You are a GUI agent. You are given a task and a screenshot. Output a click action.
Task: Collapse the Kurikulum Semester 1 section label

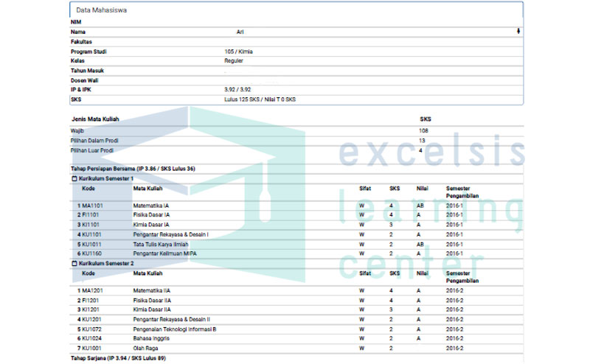106,178
